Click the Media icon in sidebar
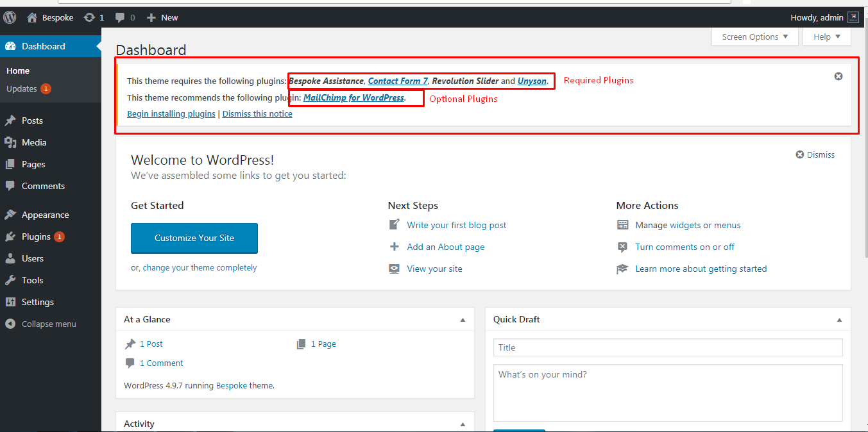Image resolution: width=868 pixels, height=432 pixels. click(x=10, y=142)
